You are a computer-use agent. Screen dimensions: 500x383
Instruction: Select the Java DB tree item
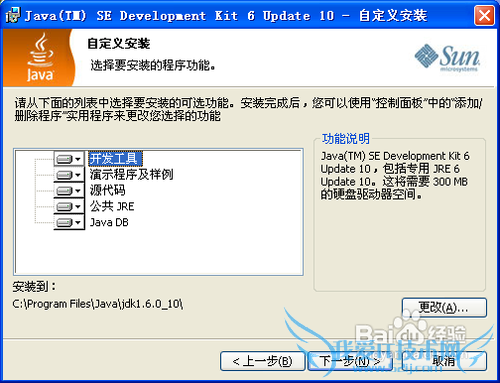click(109, 222)
